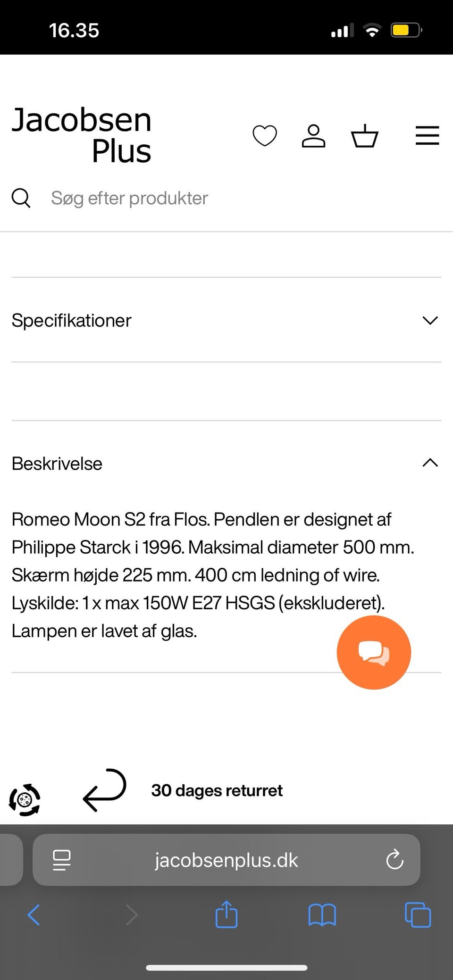This screenshot has width=453, height=980.
Task: Open the '30 dages returret' link
Action: point(217,790)
